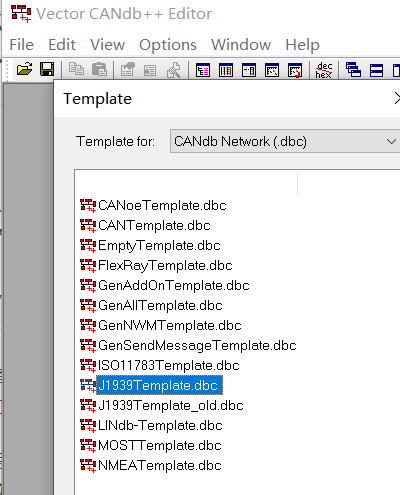Open the view icon with the red curved arrow
The height and width of the screenshot is (495, 400).
[295, 70]
